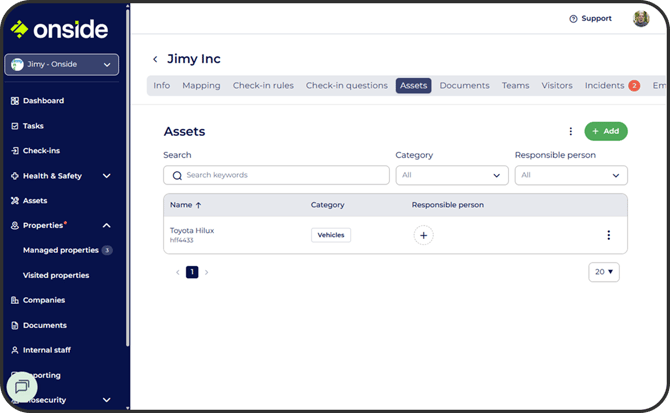Viewport: 670px width, 413px height.
Task: Switch to the Check-in questions tab
Action: (x=347, y=85)
